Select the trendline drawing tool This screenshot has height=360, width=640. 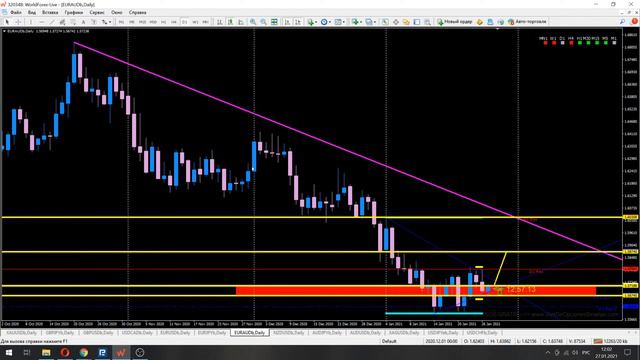(x=52, y=22)
